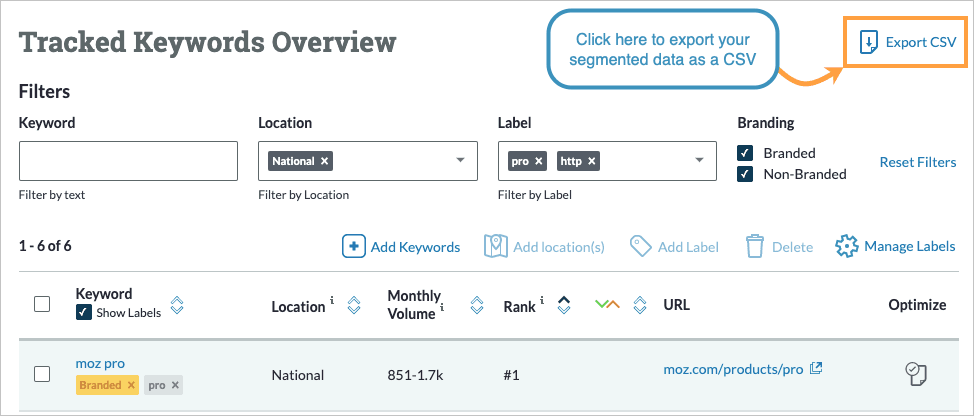Tick the select-all keywords header checkbox
The image size is (974, 416).
tap(42, 304)
